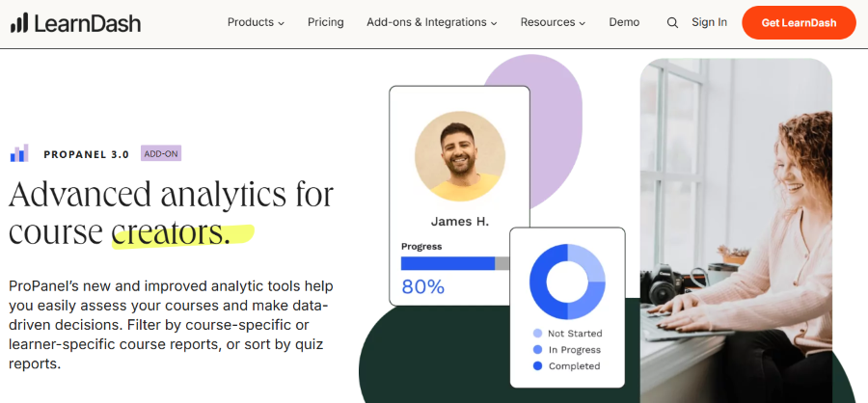This screenshot has height=403, width=868.
Task: Click the Not Started legend dot
Action: pos(537,334)
